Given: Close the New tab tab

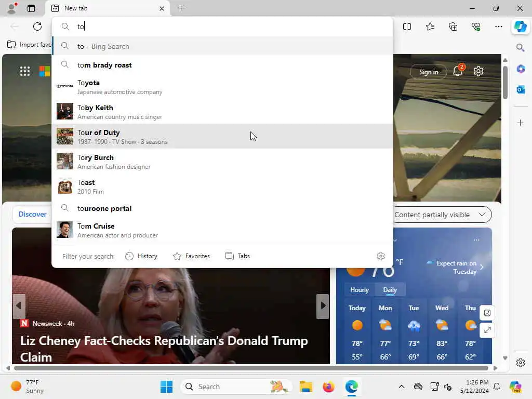Looking at the screenshot, I should pyautogui.click(x=162, y=8).
